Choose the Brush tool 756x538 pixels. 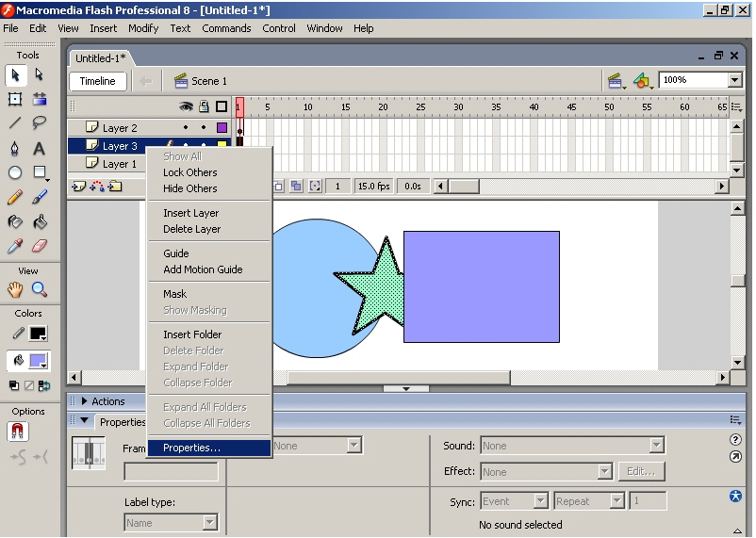pyautogui.click(x=39, y=197)
